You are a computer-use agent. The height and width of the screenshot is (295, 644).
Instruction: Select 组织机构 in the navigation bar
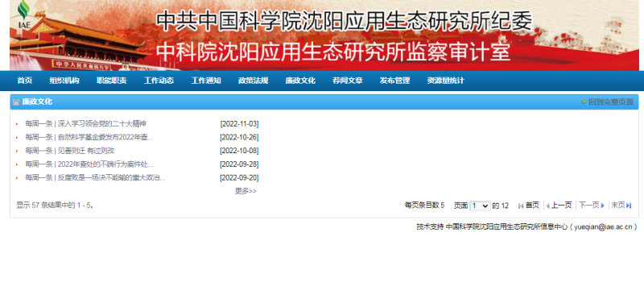click(64, 81)
